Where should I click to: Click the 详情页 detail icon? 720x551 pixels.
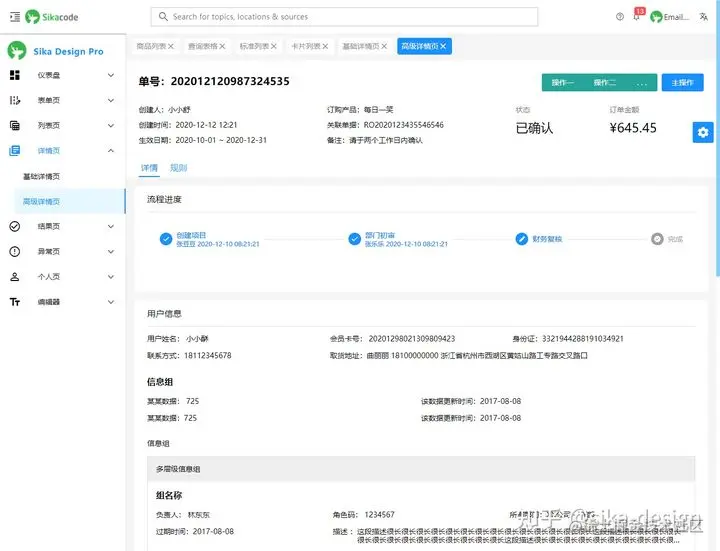tap(15, 151)
